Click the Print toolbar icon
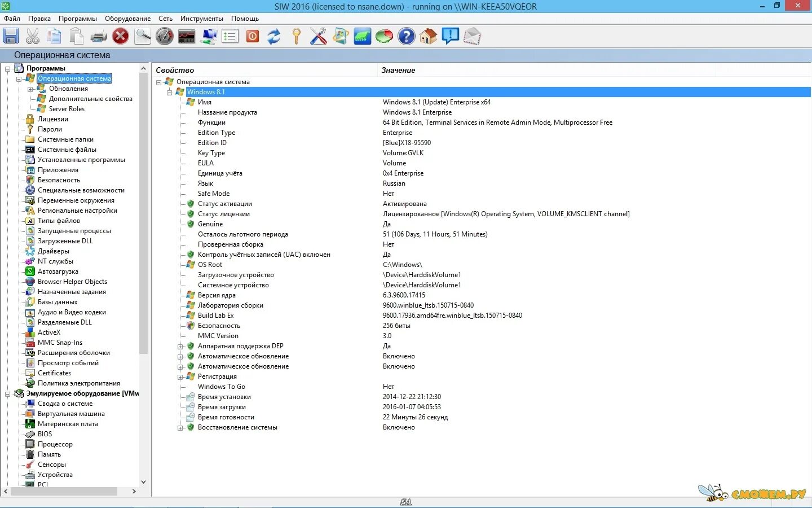812x508 pixels. [98, 36]
